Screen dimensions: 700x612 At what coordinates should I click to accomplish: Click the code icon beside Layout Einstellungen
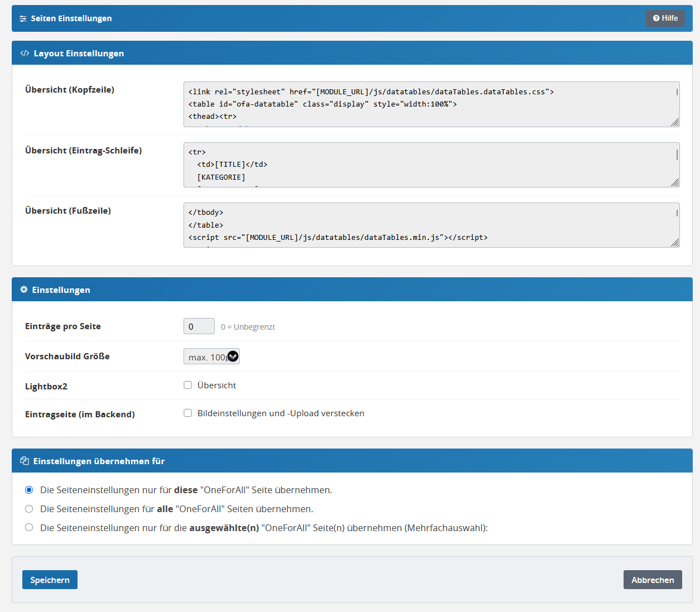(25, 53)
